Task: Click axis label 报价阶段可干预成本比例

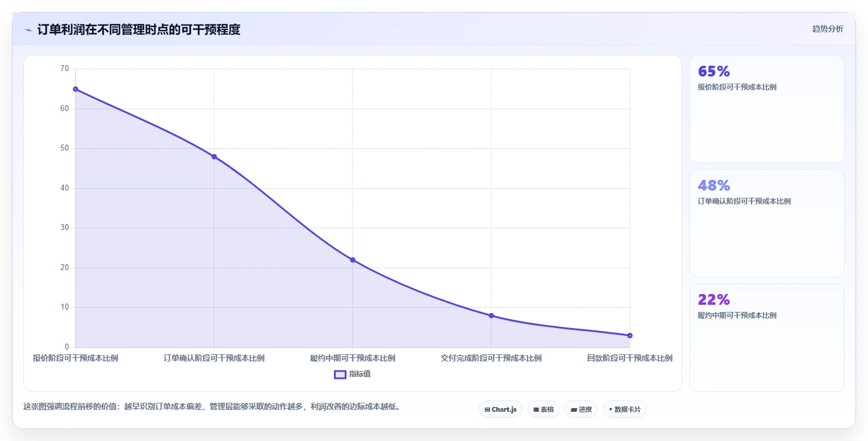Action: [x=75, y=359]
